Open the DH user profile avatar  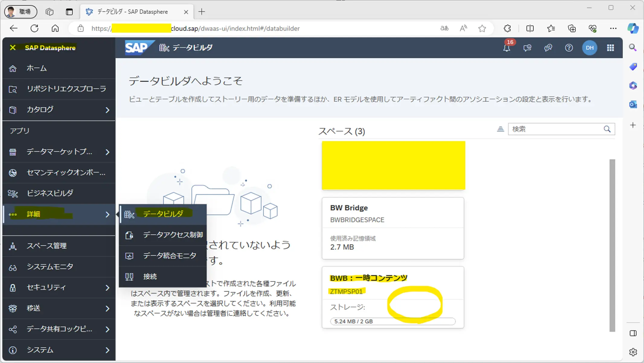pos(590,48)
